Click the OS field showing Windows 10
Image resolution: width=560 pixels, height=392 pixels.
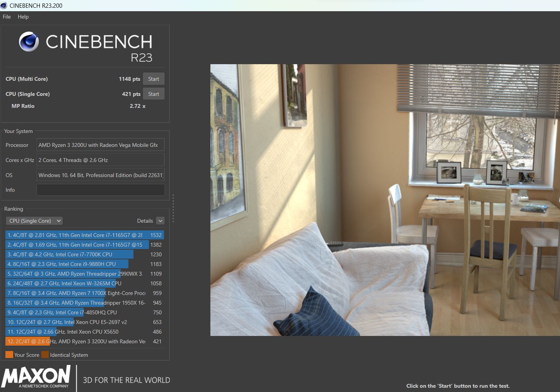pyautogui.click(x=101, y=175)
